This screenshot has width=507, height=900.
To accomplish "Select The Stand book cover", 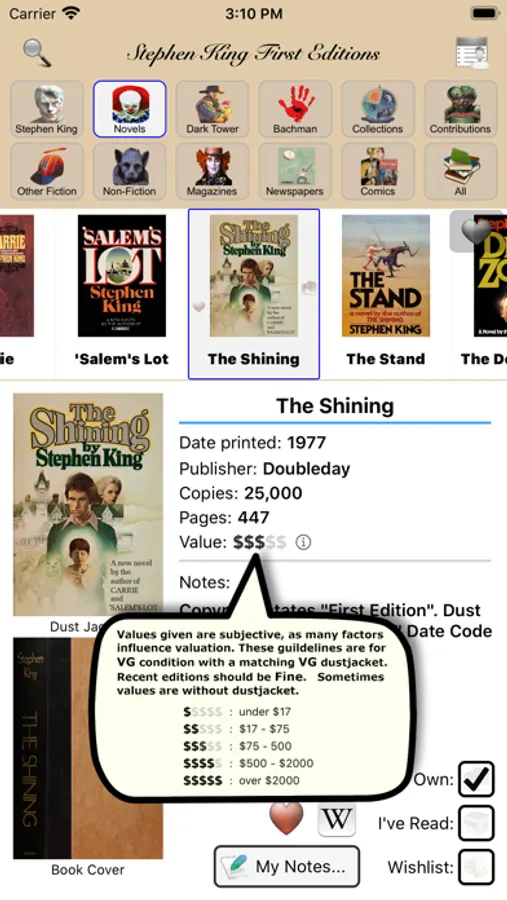I will (386, 276).
